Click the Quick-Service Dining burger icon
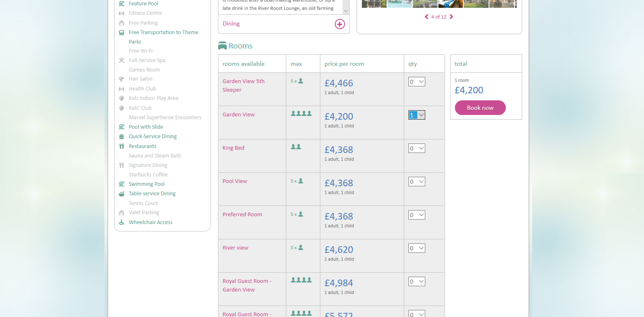644x317 pixels. (x=121, y=137)
